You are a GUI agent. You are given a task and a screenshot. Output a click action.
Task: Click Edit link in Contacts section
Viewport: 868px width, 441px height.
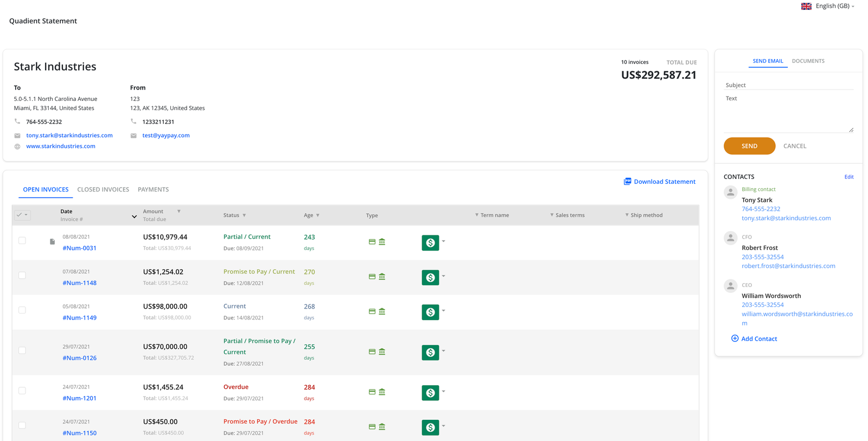click(848, 177)
